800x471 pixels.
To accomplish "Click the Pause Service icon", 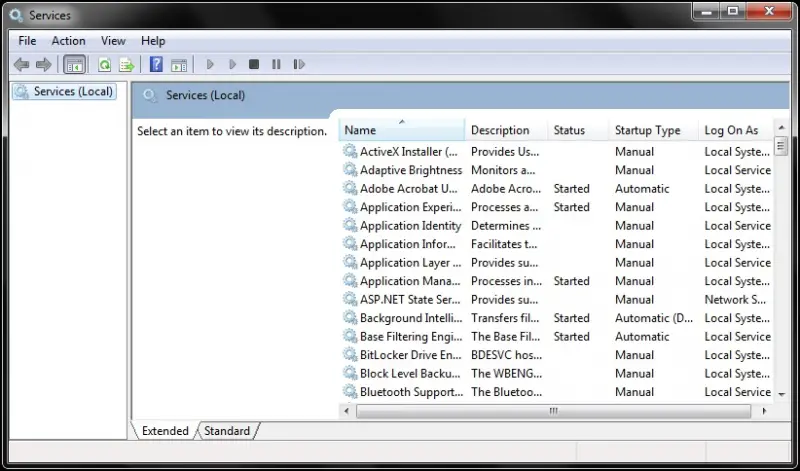I will (x=276, y=64).
